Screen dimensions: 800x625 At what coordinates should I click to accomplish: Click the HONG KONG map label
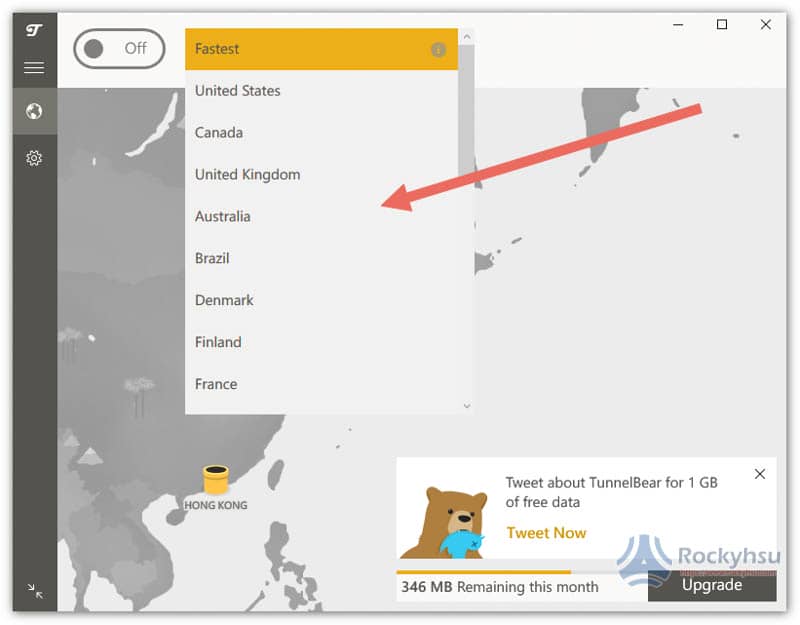pos(215,505)
